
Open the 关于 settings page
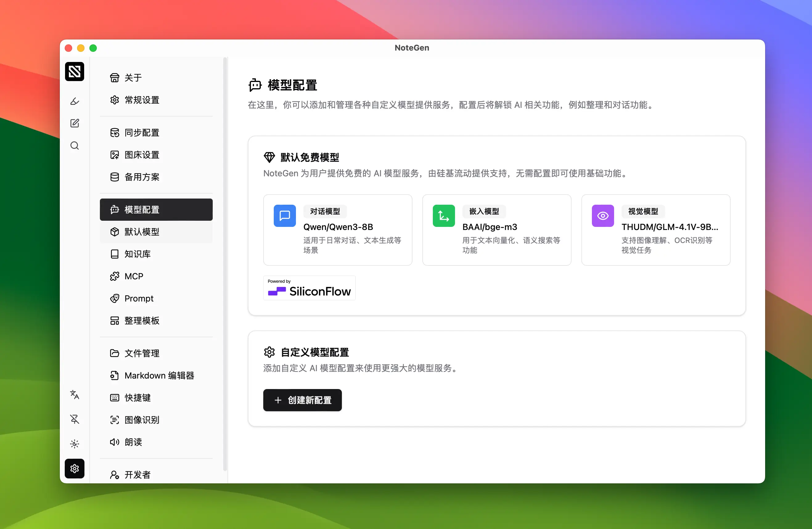pos(133,78)
